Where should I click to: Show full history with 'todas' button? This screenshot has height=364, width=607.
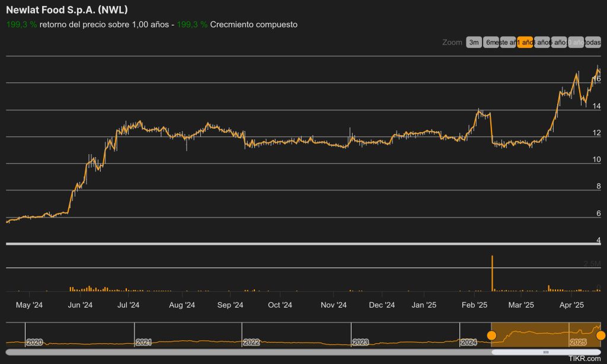(x=593, y=43)
